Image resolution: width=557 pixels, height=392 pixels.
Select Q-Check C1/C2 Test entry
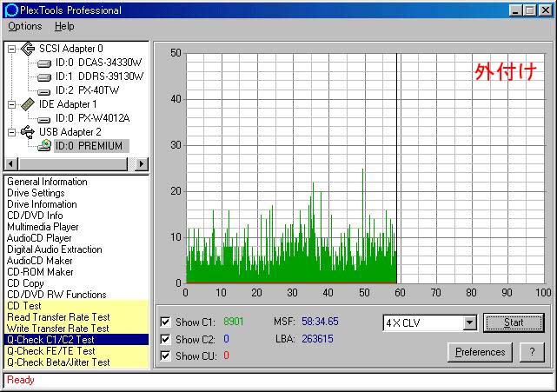[76, 340]
